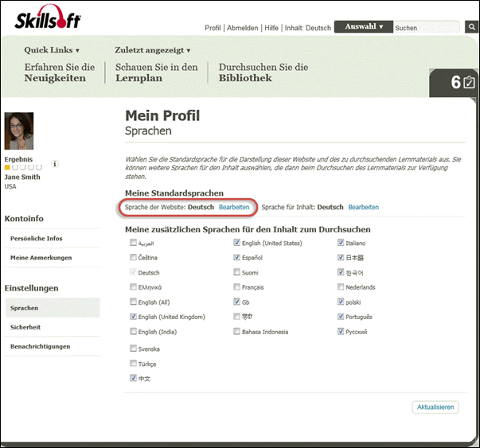This screenshot has width=480, height=448.
Task: Check the Suomi checkbox
Action: (236, 272)
